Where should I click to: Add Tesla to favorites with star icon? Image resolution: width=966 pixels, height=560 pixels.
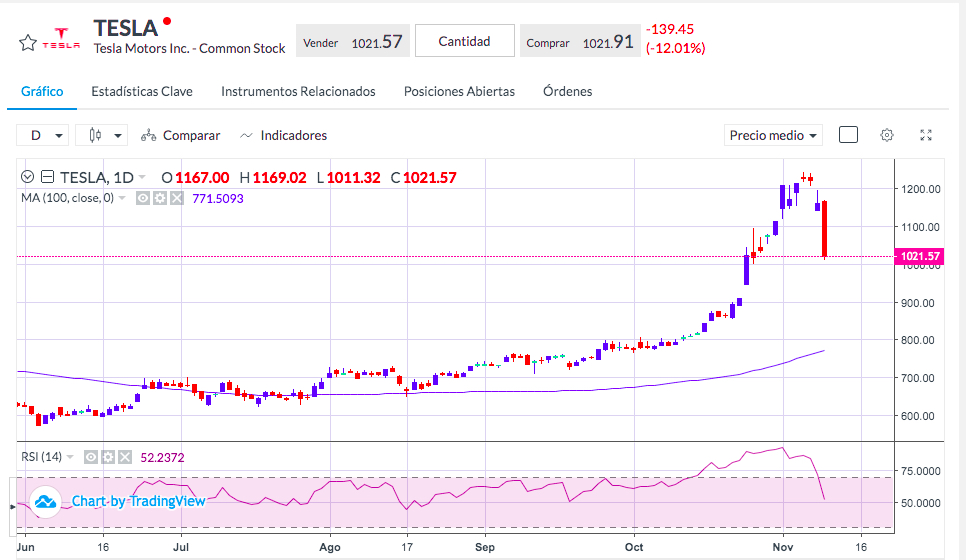pos(28,43)
